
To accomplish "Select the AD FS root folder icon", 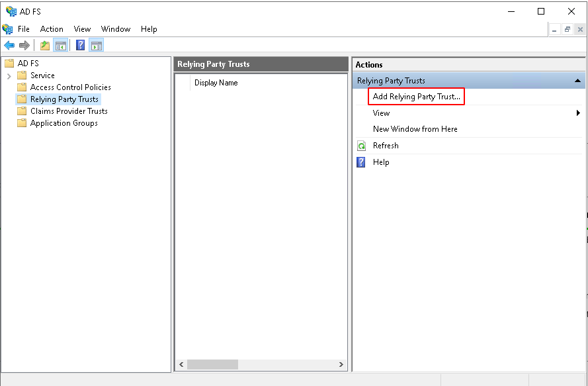I will (9, 64).
